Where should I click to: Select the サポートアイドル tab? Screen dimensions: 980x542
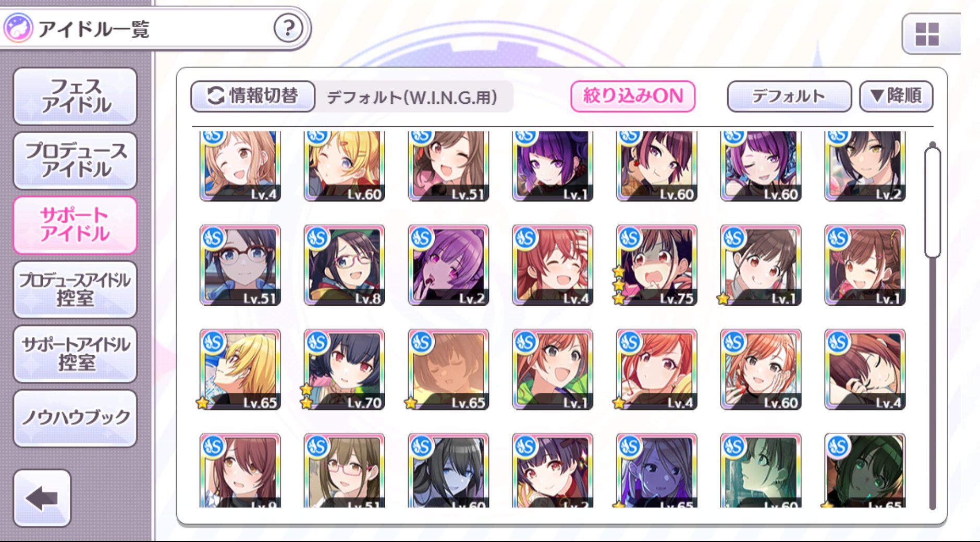click(76, 225)
